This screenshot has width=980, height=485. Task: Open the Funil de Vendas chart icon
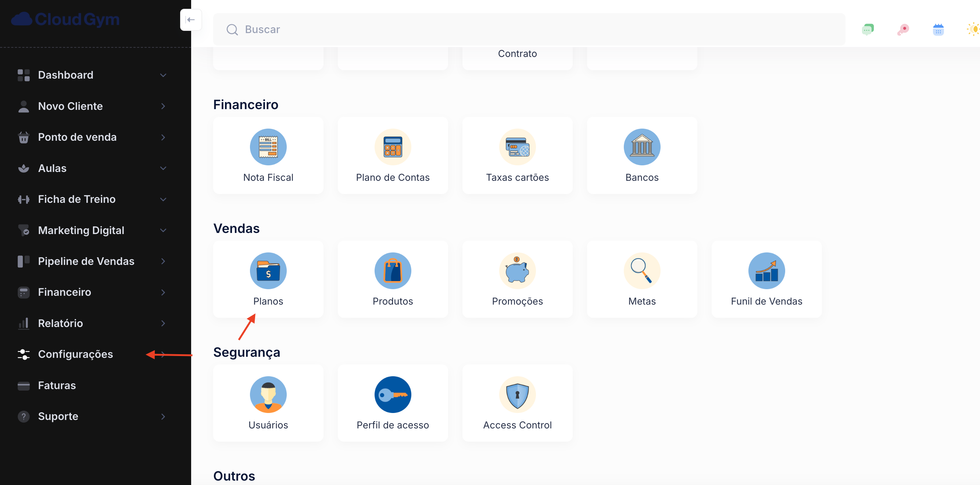click(x=766, y=270)
